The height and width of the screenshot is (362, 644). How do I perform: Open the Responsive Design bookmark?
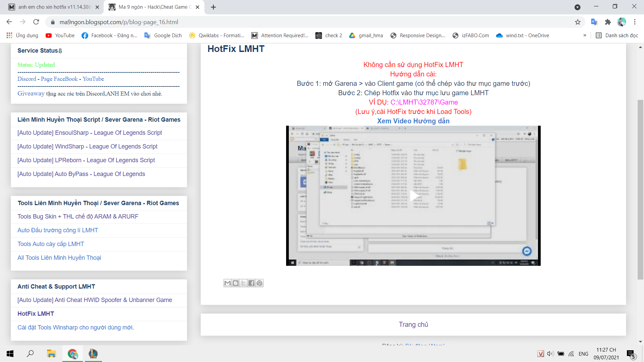coord(418,36)
